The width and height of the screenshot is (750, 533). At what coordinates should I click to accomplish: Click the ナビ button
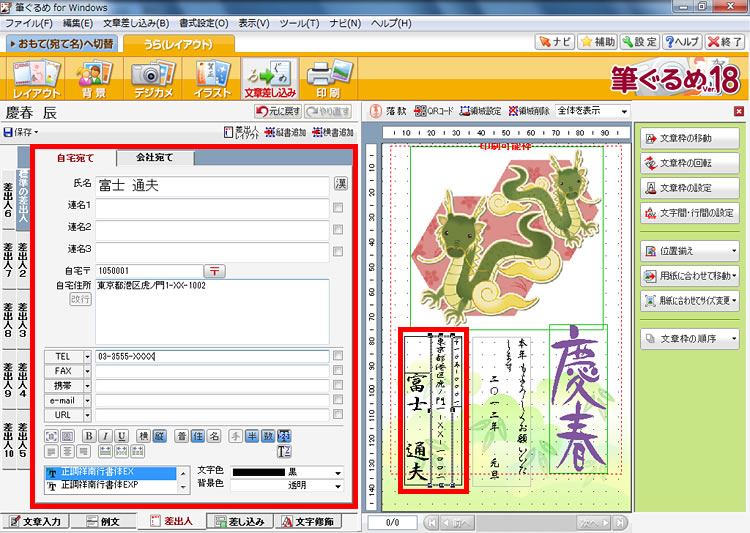pyautogui.click(x=555, y=42)
